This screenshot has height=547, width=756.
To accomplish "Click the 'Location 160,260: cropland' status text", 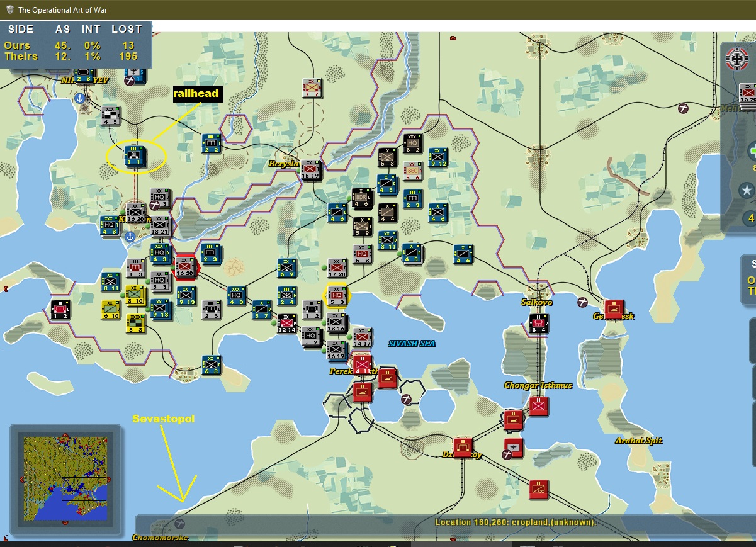I will (516, 522).
